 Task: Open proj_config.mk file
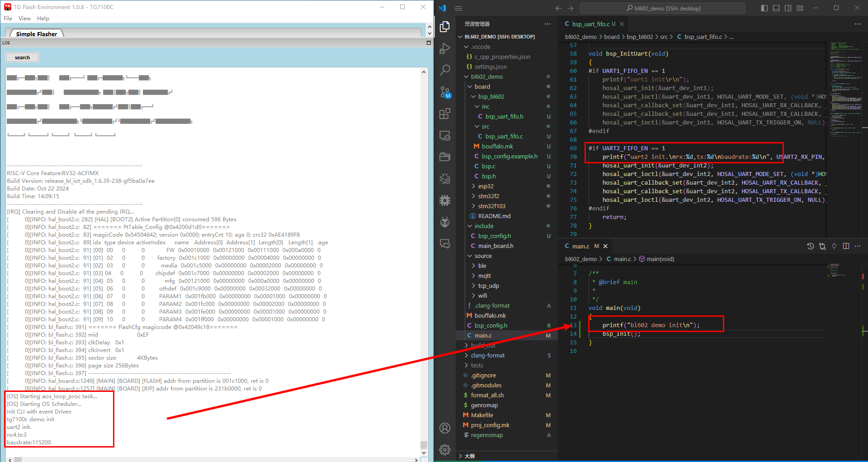click(490, 425)
